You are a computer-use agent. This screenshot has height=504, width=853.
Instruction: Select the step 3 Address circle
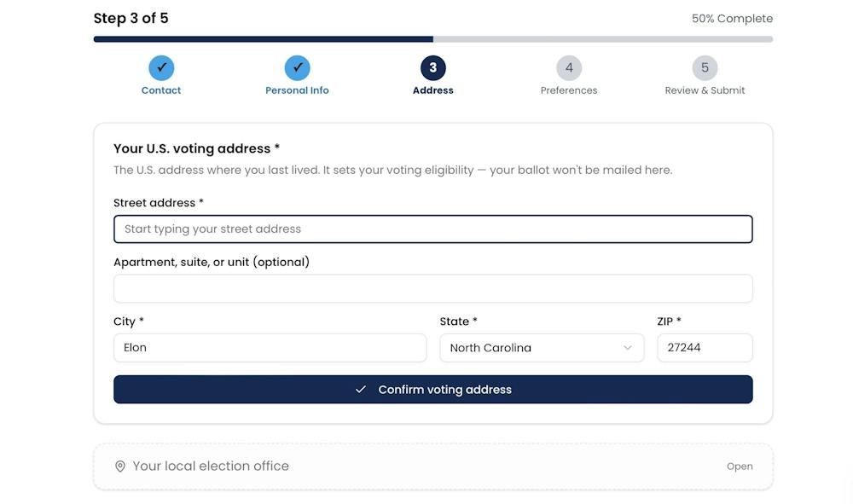pos(433,68)
